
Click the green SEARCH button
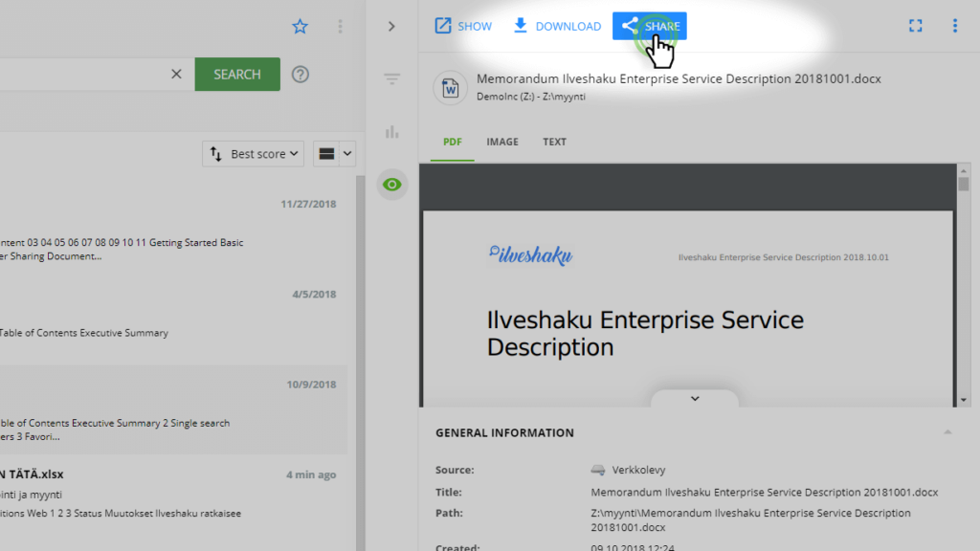[237, 75]
